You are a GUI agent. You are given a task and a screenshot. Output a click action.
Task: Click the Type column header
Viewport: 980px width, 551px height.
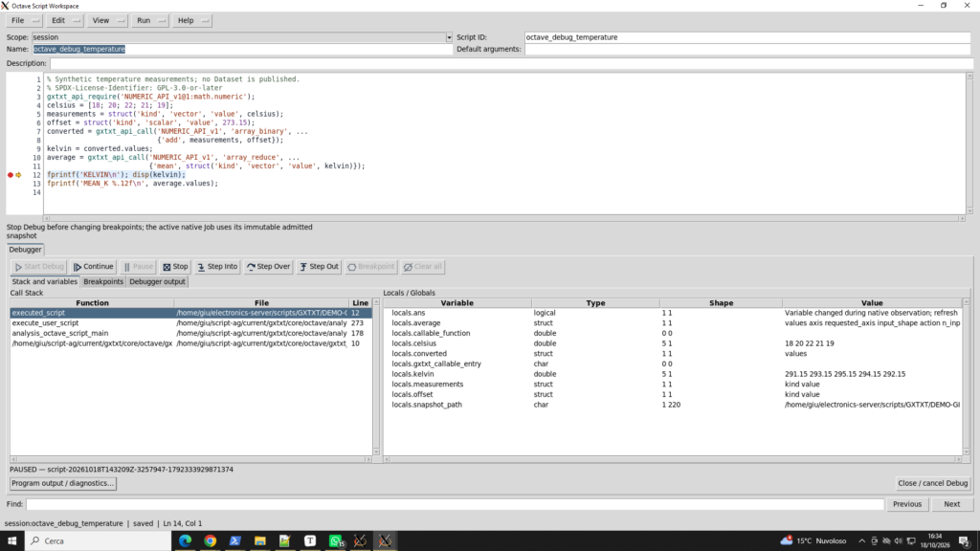tap(595, 303)
